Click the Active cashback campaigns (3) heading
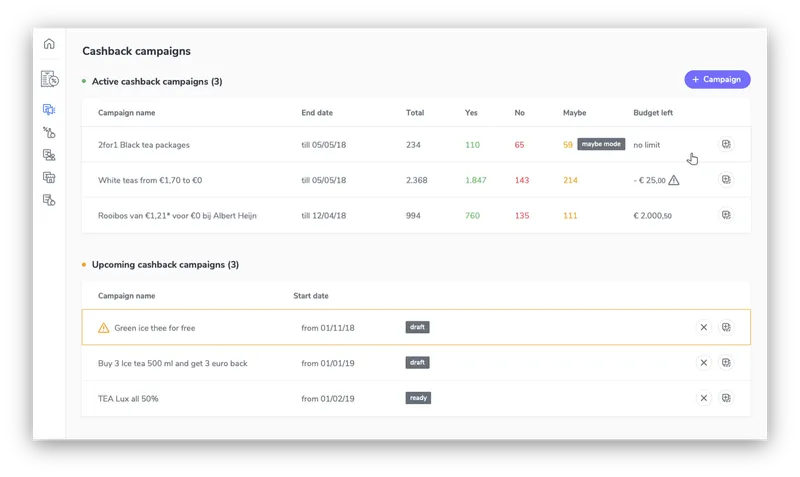Screen dimensions: 800x477 pyautogui.click(x=157, y=82)
